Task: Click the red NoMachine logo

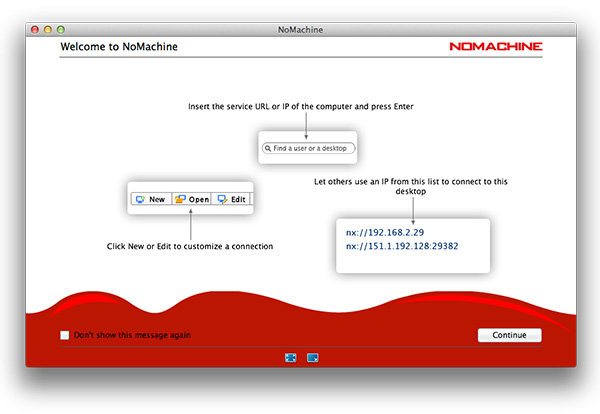Action: (x=495, y=46)
